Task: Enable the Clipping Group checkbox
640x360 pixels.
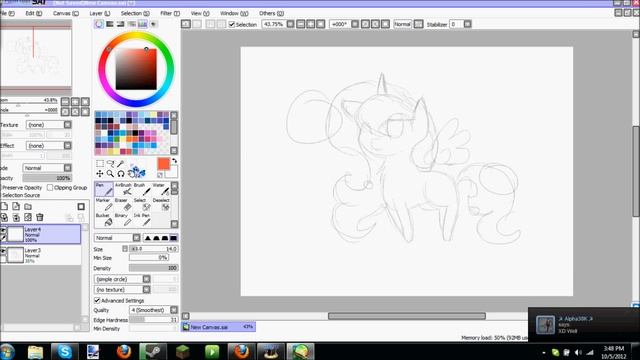Action: click(50, 187)
